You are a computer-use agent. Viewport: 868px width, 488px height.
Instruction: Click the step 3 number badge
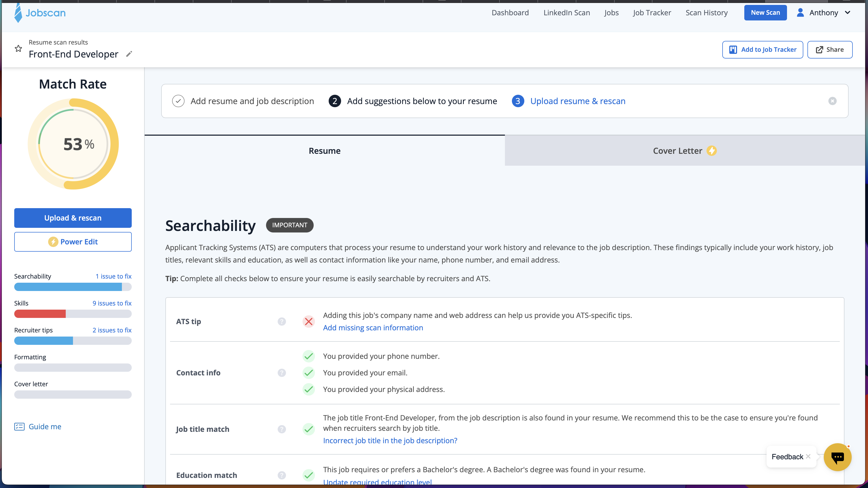click(x=518, y=101)
